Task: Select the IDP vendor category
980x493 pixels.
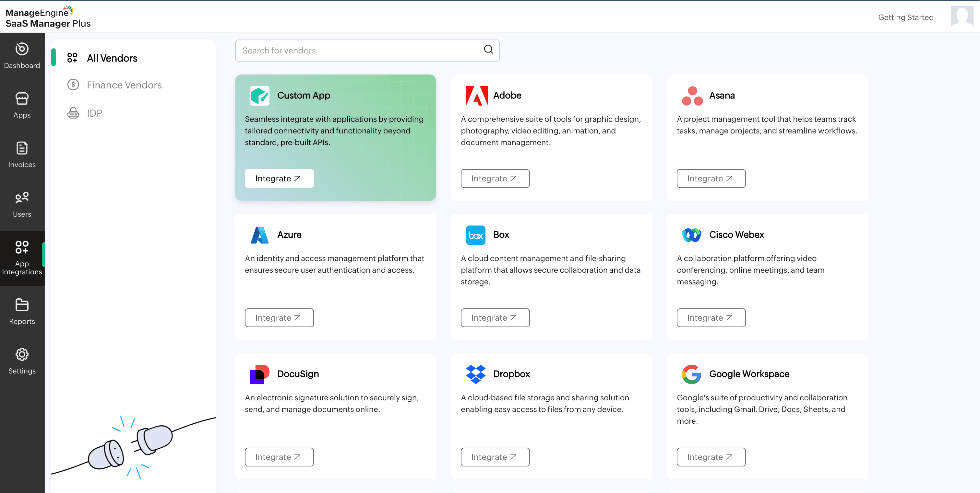Action: click(94, 113)
